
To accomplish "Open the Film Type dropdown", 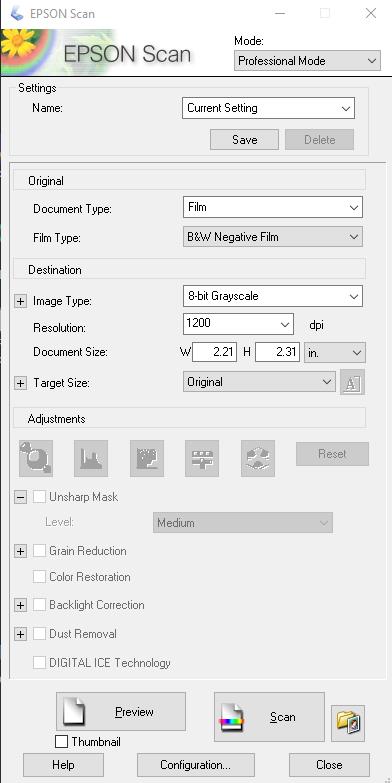I will (x=273, y=237).
